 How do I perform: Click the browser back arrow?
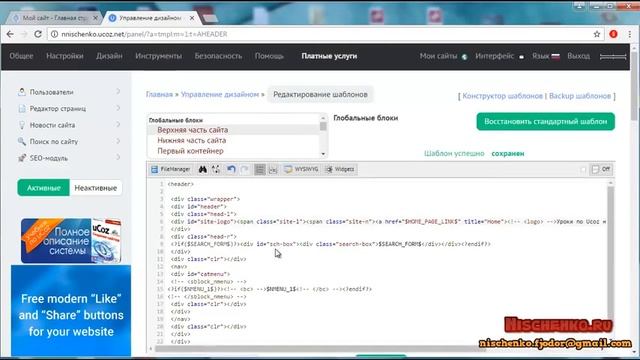10,34
